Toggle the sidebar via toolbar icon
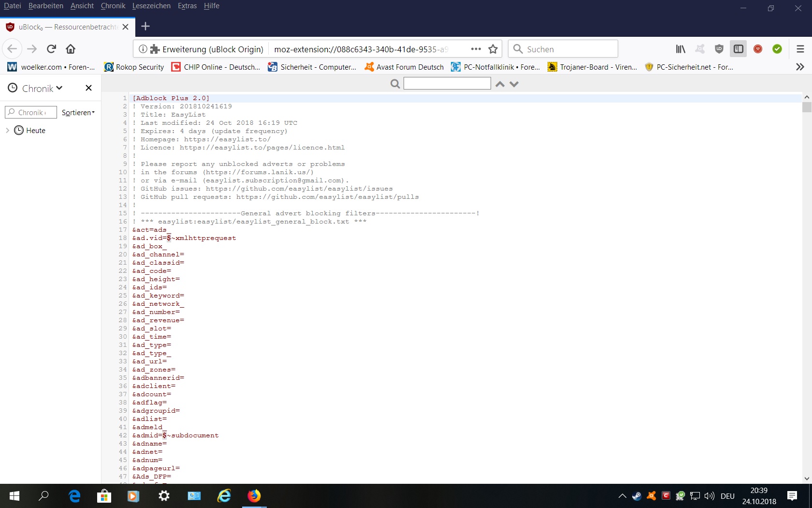Viewport: 812px width, 508px height. coord(739,49)
